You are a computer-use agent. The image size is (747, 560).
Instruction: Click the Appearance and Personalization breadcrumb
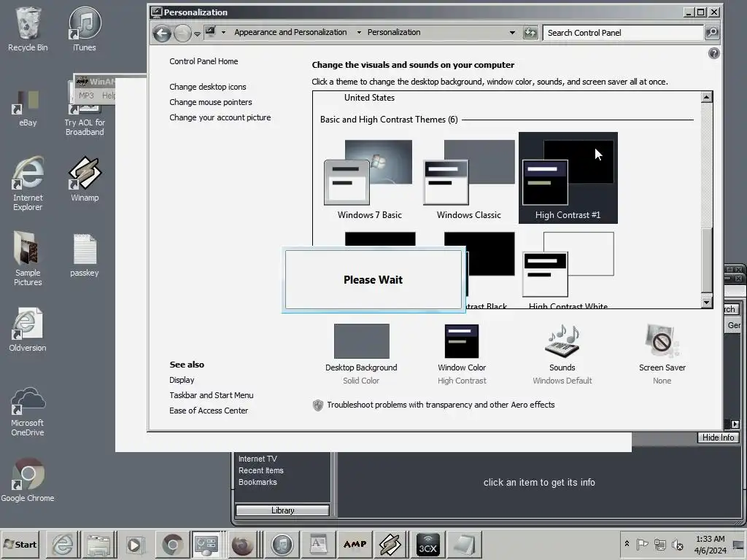pos(290,32)
